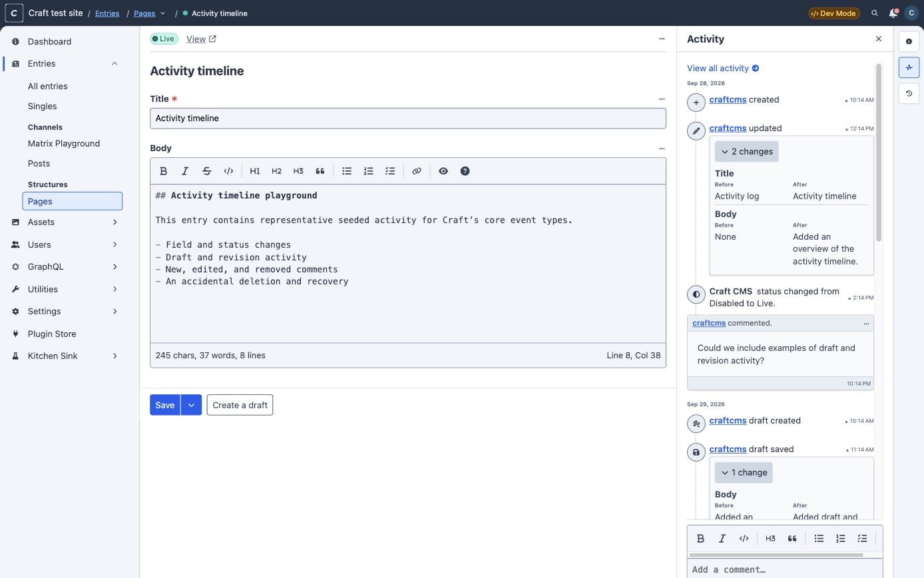The image size is (924, 578).
Task: Focus the Add a comment field
Action: click(785, 569)
